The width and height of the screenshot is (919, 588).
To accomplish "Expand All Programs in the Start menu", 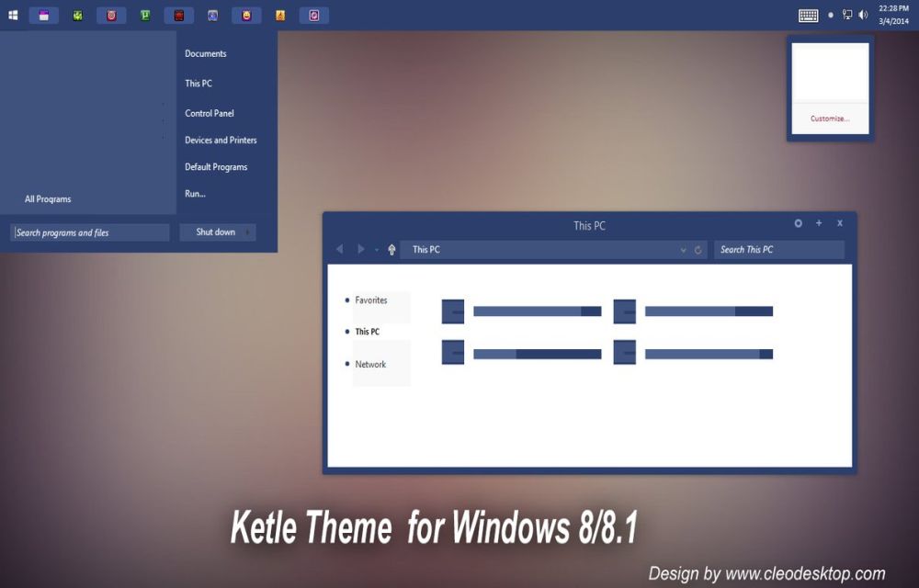I will click(48, 199).
